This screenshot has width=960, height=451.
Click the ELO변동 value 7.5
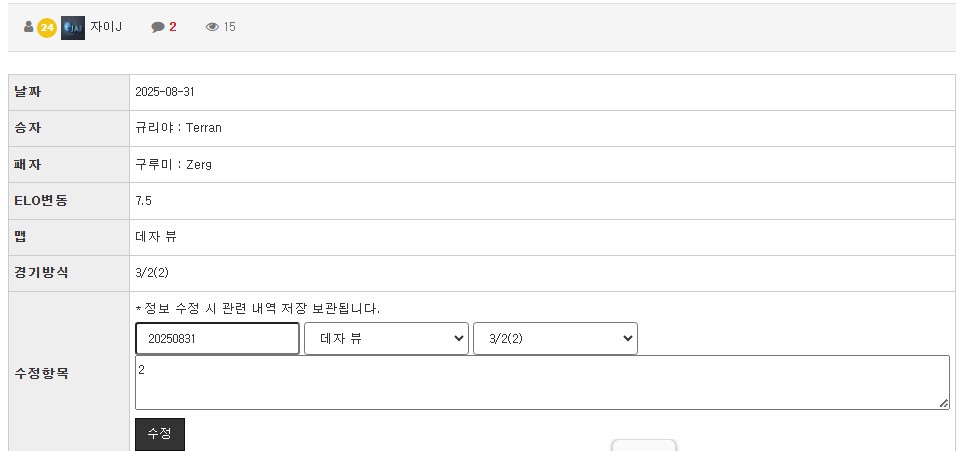click(143, 201)
